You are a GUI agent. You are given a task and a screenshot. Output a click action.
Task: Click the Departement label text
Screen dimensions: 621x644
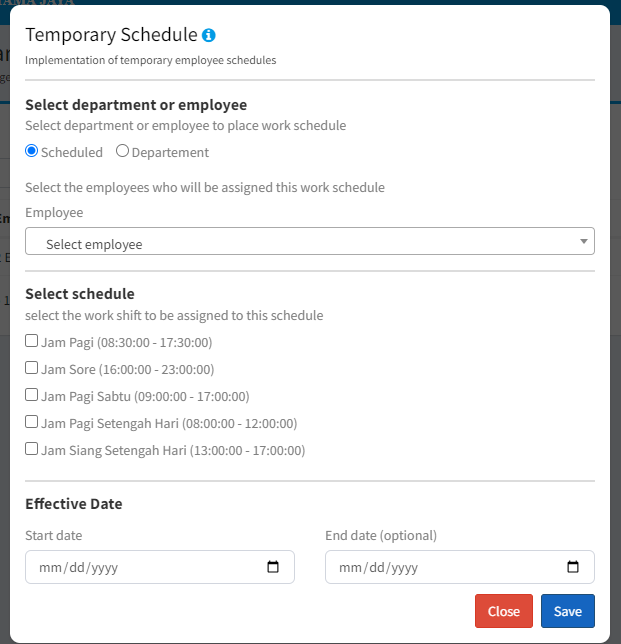pos(170,153)
